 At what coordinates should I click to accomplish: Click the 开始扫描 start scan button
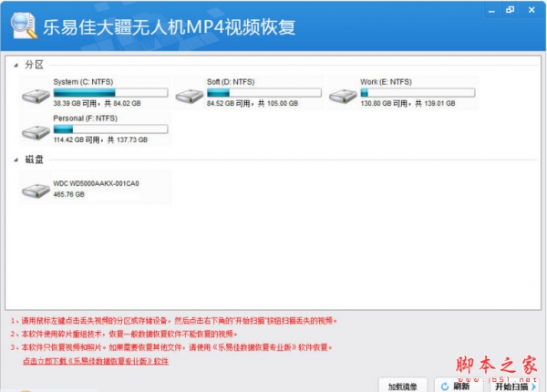tap(515, 385)
